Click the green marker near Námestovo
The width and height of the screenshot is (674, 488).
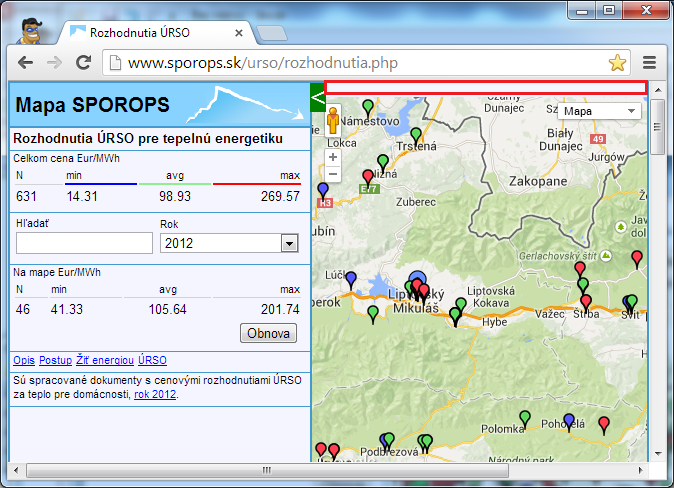368,107
